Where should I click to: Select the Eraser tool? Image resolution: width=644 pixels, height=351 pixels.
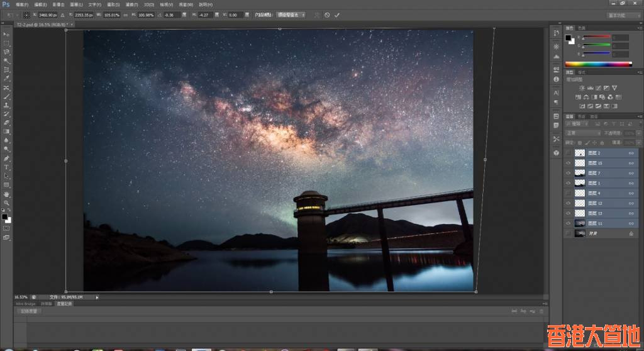click(x=6, y=123)
